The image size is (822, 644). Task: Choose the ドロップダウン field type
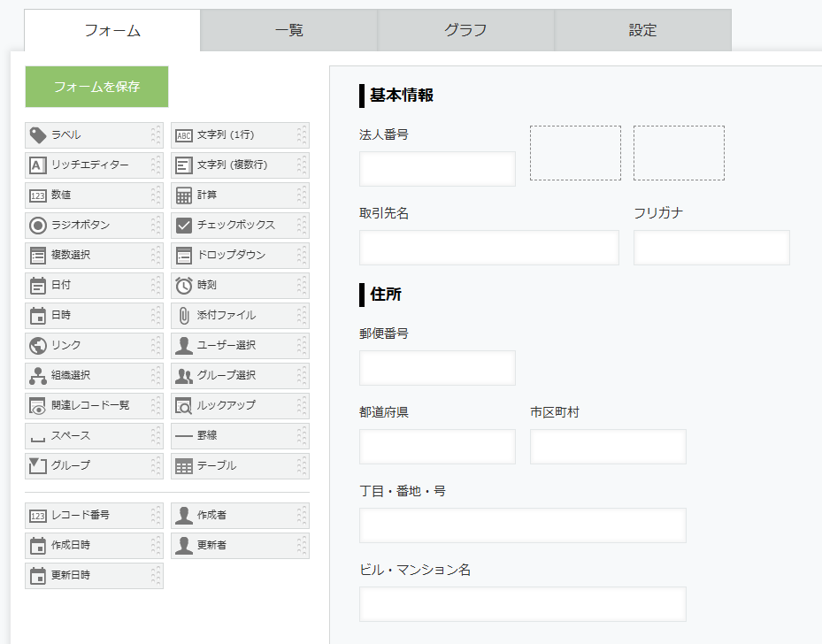point(240,255)
